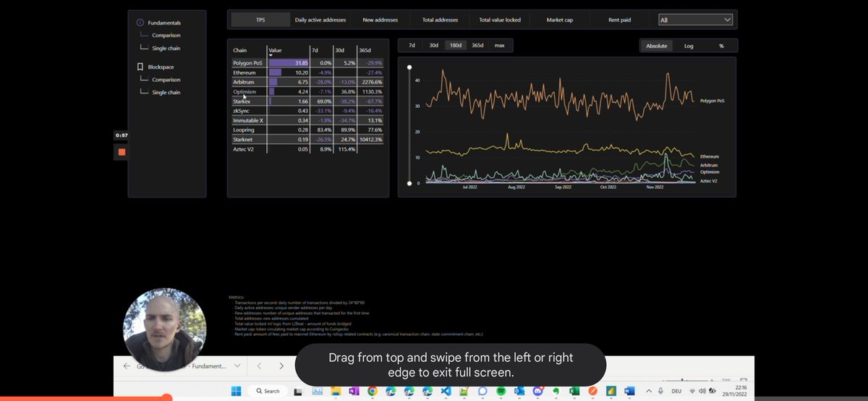Image resolution: width=868 pixels, height=401 pixels.
Task: Click the top handle of chart vertical slider
Action: (411, 67)
